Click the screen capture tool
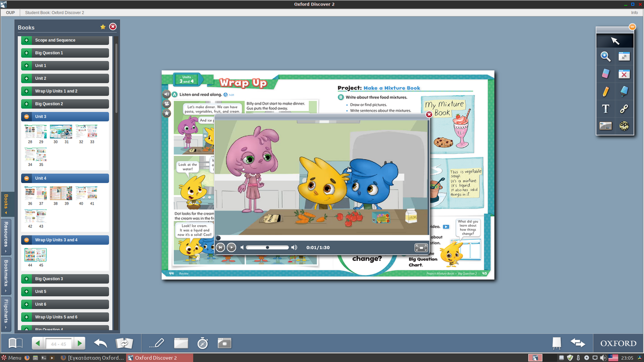644x362 pixels. pyautogui.click(x=224, y=343)
